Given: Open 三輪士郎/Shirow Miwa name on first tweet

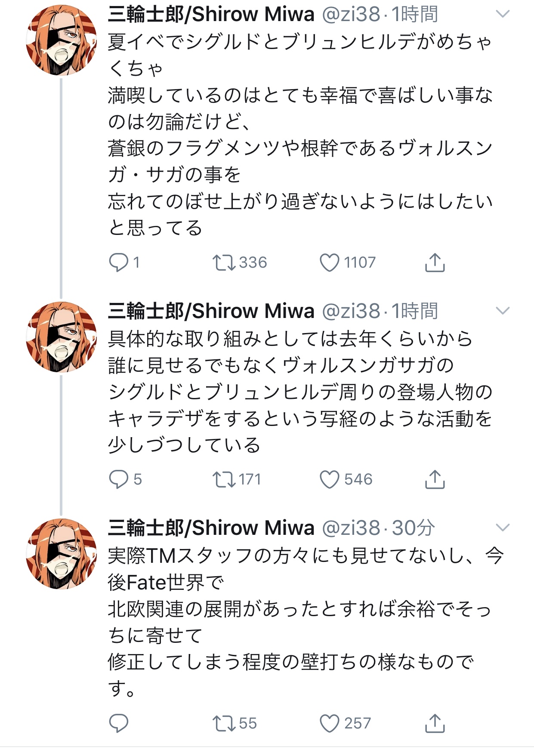Looking at the screenshot, I should click(x=211, y=14).
